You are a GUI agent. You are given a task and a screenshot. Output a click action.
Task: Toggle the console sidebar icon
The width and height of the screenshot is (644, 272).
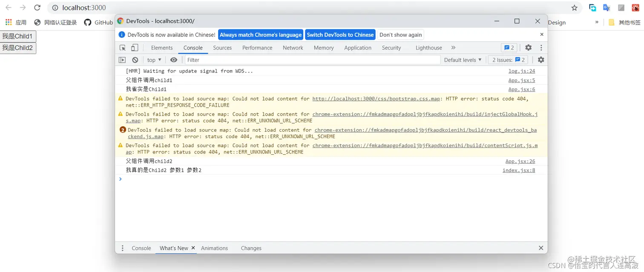pyautogui.click(x=122, y=60)
